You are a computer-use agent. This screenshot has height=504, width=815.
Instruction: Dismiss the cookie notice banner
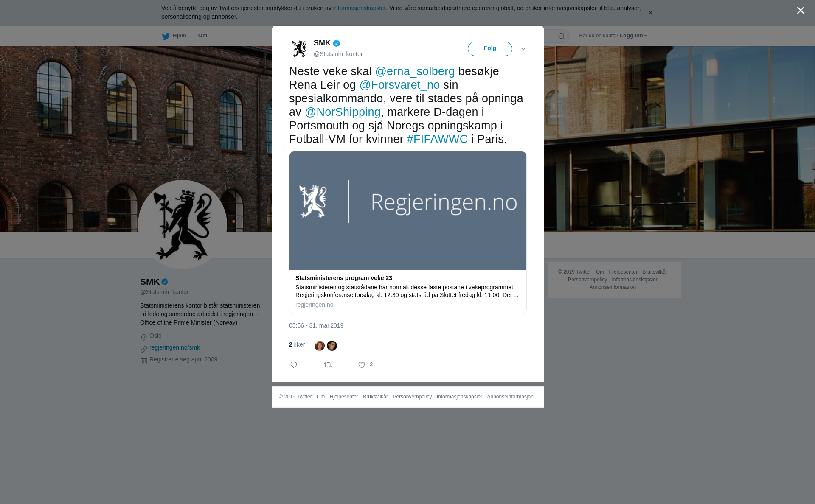[x=650, y=13]
